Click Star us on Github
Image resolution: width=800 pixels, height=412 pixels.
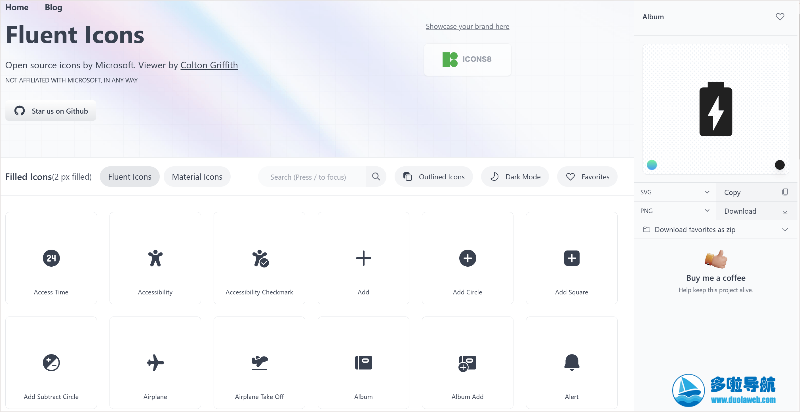click(x=51, y=111)
